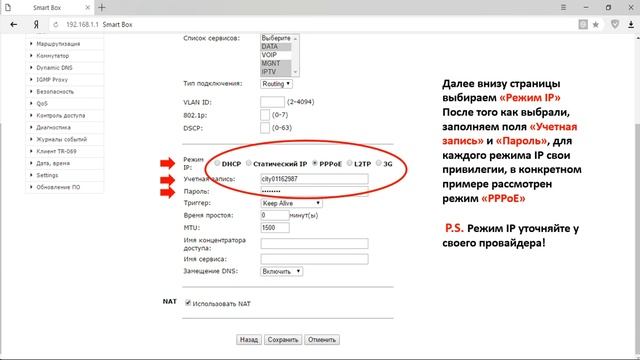Screen dimensions: 640x360
Task: Open Журналы событий sidebar menu
Action: point(61,139)
